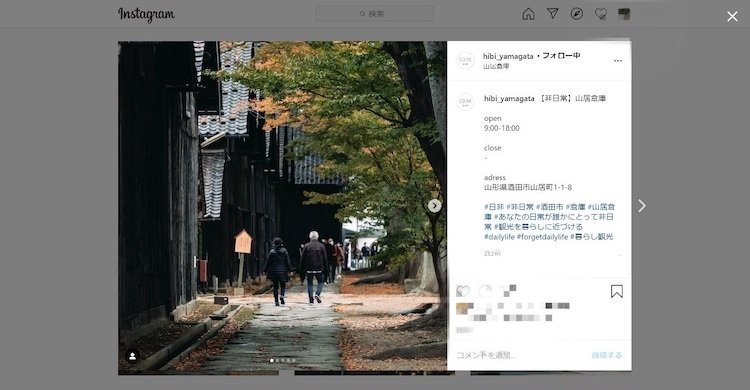Image resolution: width=750 pixels, height=390 pixels.
Task: Open the Instagram logo home link
Action: coord(146,14)
